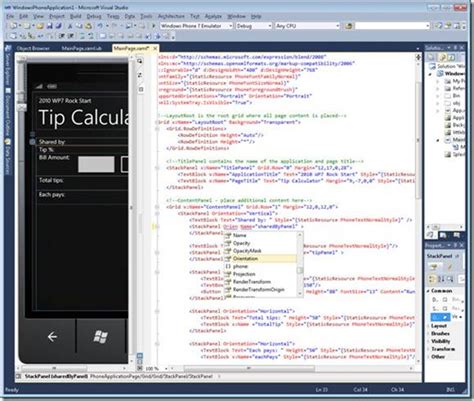This screenshot has height=401, width=474.
Task: Open the Any CPU platform dropdown
Action: click(338, 26)
